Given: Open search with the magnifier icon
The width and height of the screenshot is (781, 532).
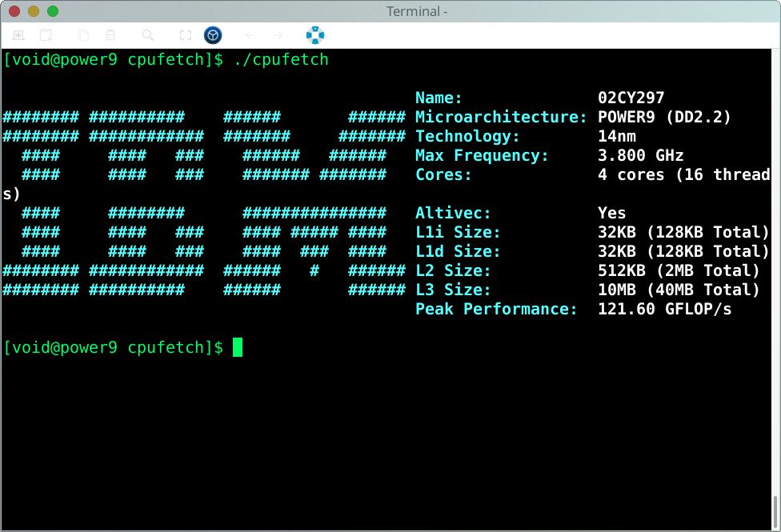Looking at the screenshot, I should click(148, 35).
